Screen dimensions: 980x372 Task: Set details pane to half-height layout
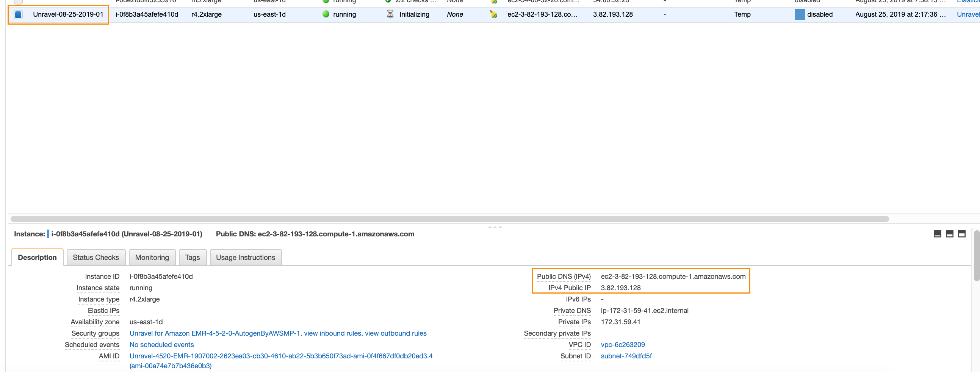tap(950, 234)
